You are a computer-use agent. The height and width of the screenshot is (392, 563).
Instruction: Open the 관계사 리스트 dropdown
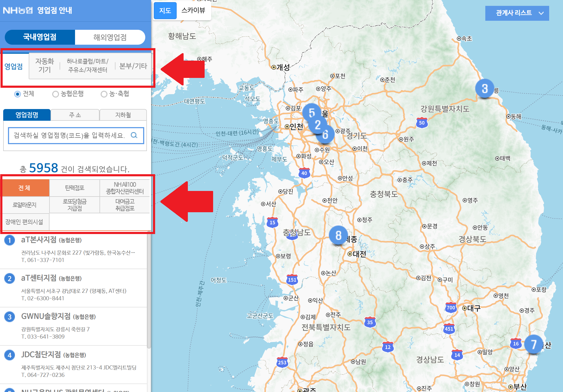pyautogui.click(x=517, y=13)
